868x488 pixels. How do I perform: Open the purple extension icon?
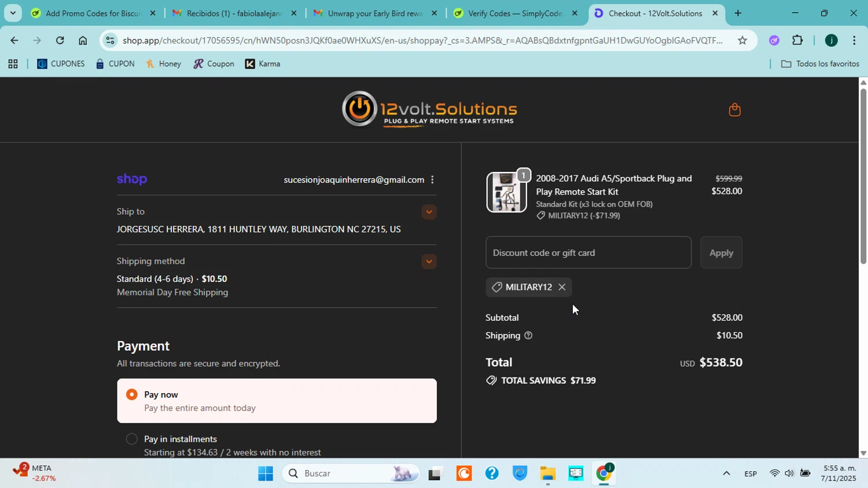pyautogui.click(x=774, y=41)
